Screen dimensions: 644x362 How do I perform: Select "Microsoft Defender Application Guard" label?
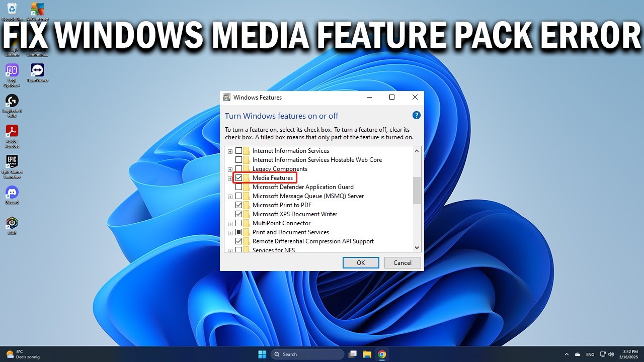coord(303,187)
